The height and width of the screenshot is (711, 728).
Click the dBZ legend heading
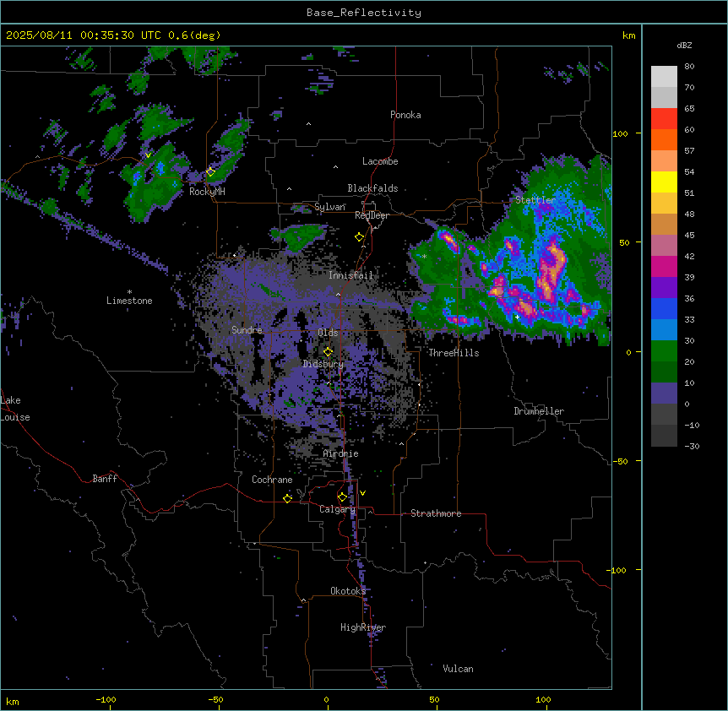click(x=684, y=45)
